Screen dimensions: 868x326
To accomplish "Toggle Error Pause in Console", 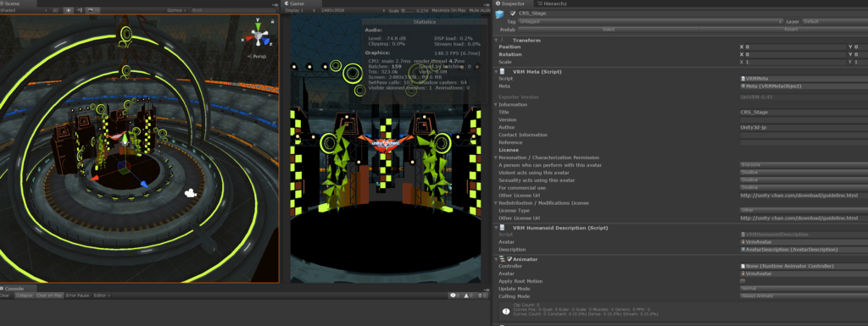I will tap(77, 296).
